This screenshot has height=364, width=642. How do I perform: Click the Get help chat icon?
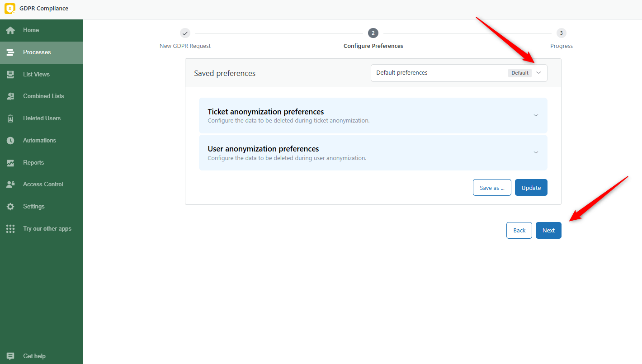click(10, 356)
